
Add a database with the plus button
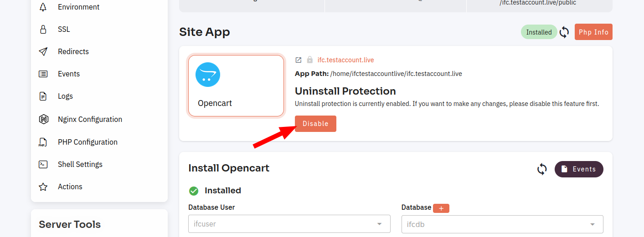pyautogui.click(x=441, y=208)
